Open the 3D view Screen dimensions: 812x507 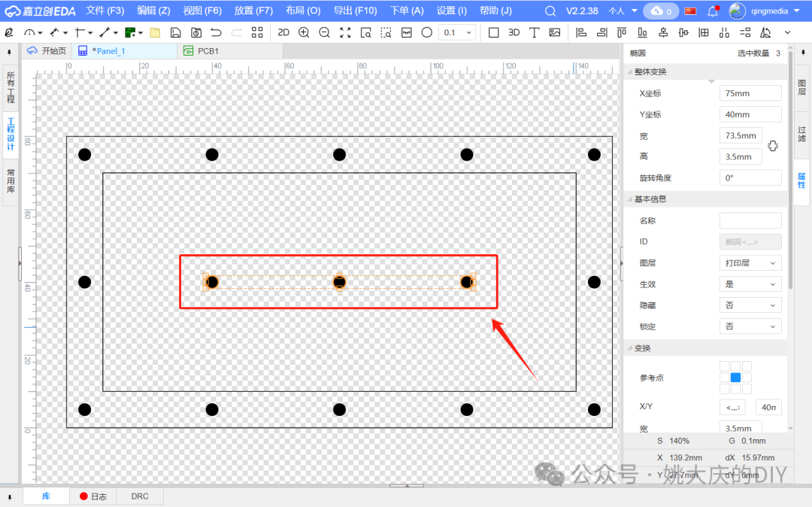click(514, 32)
